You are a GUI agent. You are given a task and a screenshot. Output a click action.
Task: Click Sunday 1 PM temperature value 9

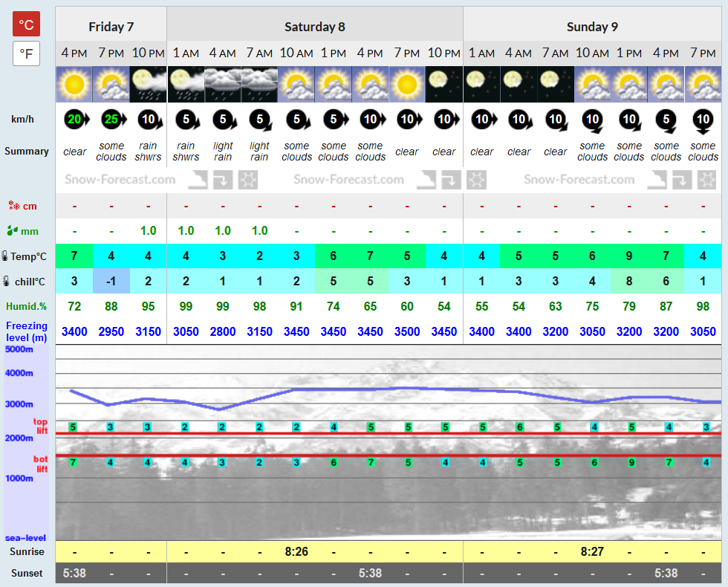629,256
